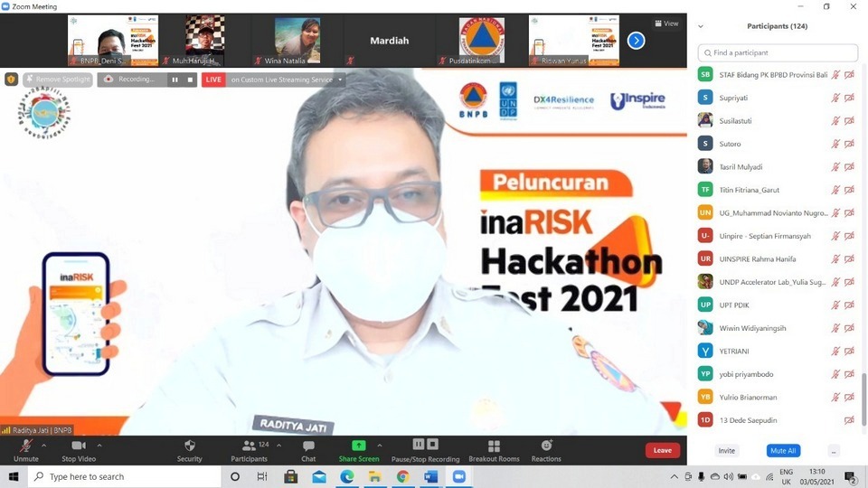Open Cortana circle icon on taskbar
Screen dimensions: 868x488
pyautogui.click(x=235, y=476)
